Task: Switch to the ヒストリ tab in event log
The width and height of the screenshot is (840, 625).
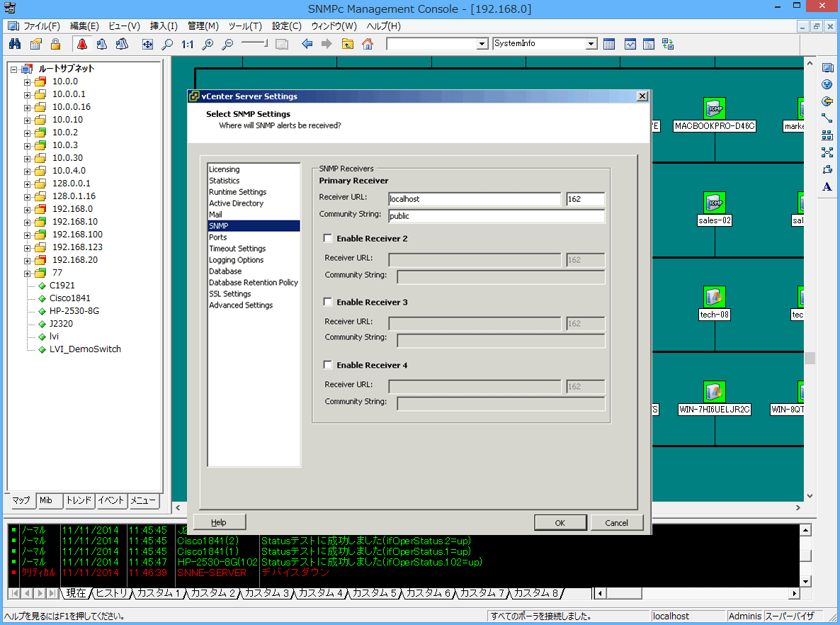Action: point(111,593)
